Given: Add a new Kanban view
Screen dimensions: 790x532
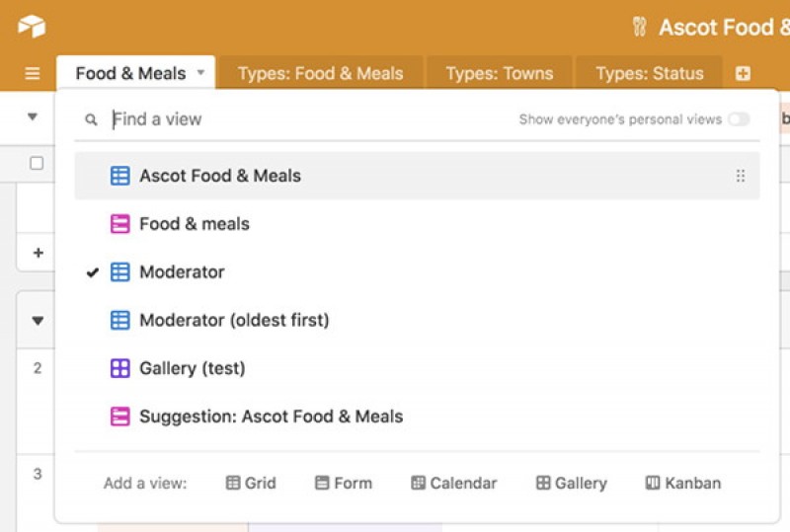Looking at the screenshot, I should [x=682, y=483].
